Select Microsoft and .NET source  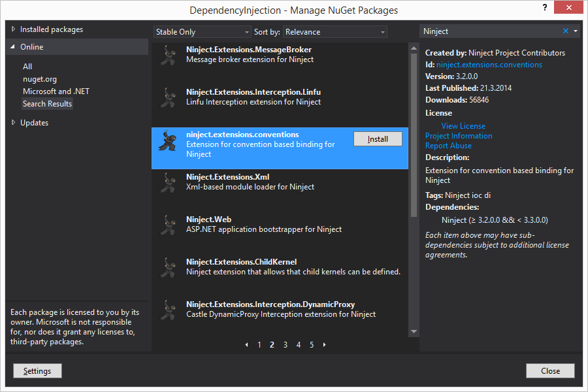(x=56, y=91)
